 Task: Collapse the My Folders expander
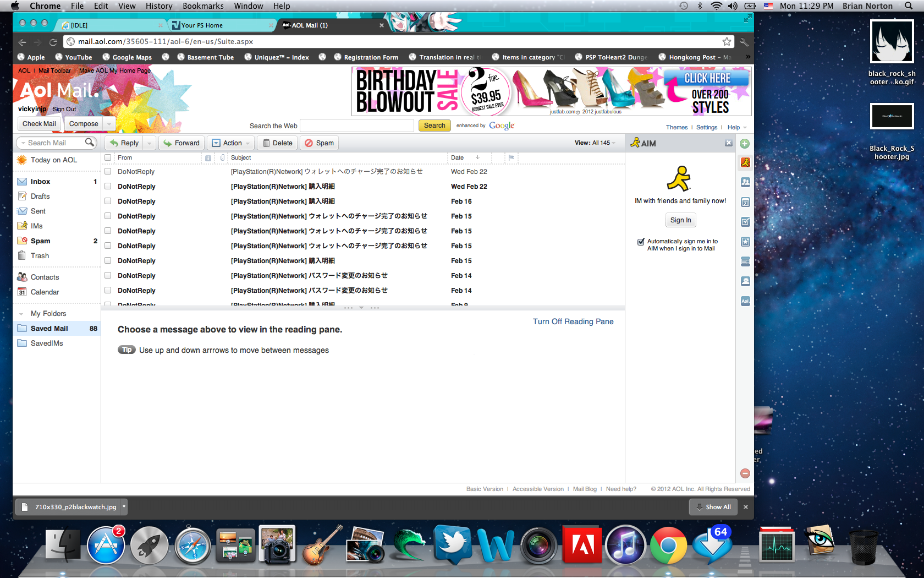[x=21, y=314]
